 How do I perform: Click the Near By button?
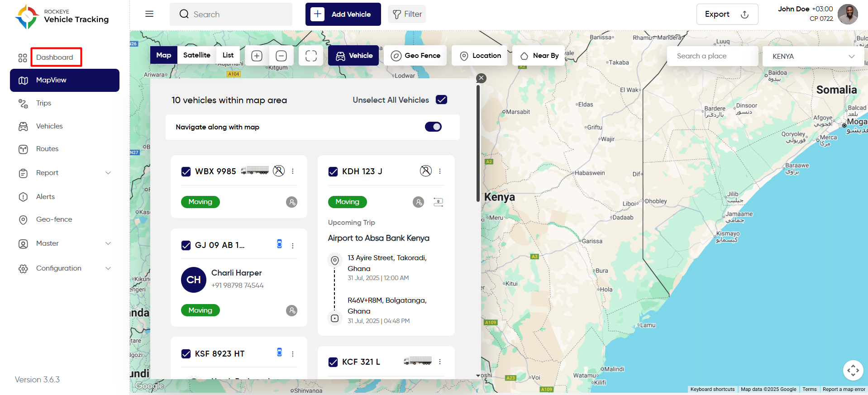click(x=539, y=56)
